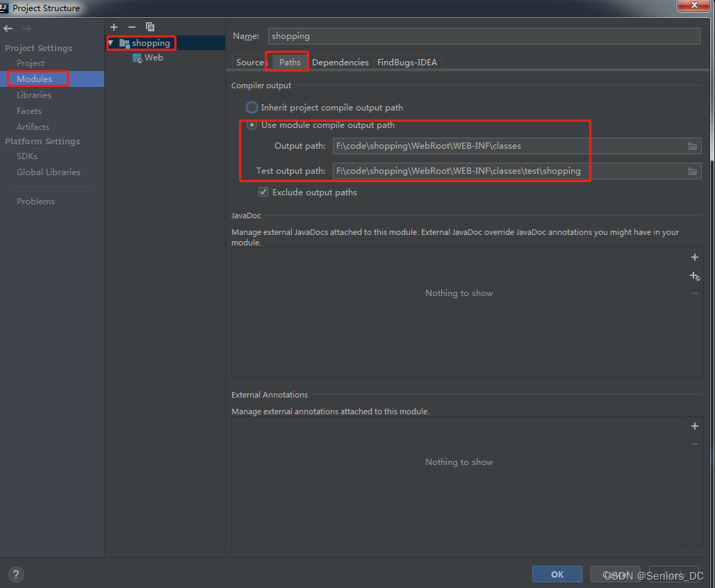
Task: Open Libraries settings
Action: click(34, 95)
